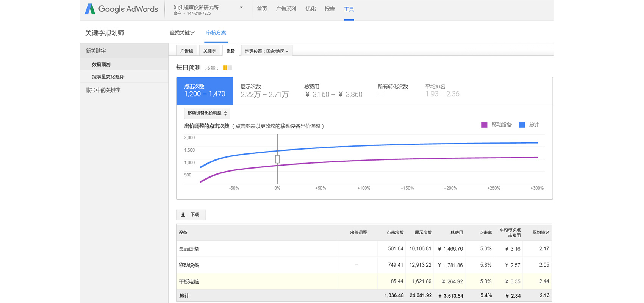Select the 展示次数 metric card
The height and width of the screenshot is (303, 644).
(x=265, y=91)
